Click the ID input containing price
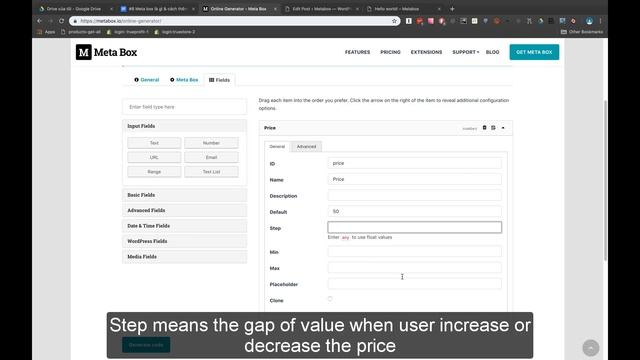Screen dimensions: 640x360 (414, 163)
